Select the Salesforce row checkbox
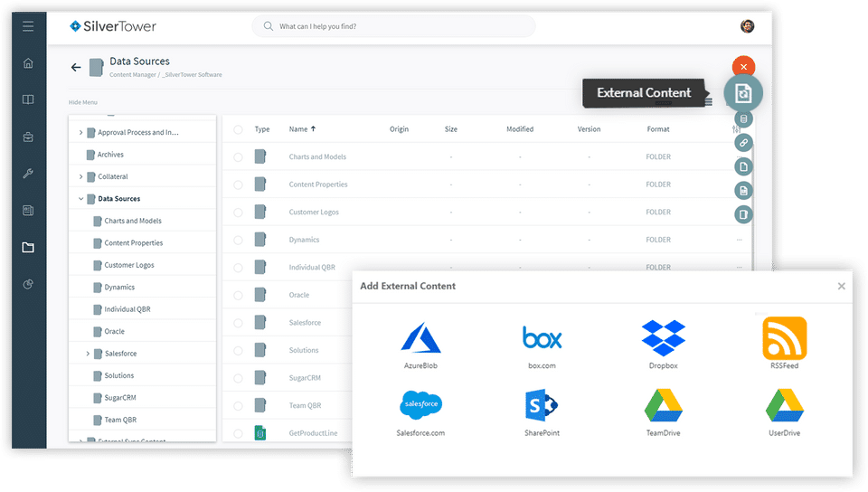Screen dimensions: 868x492 238,323
